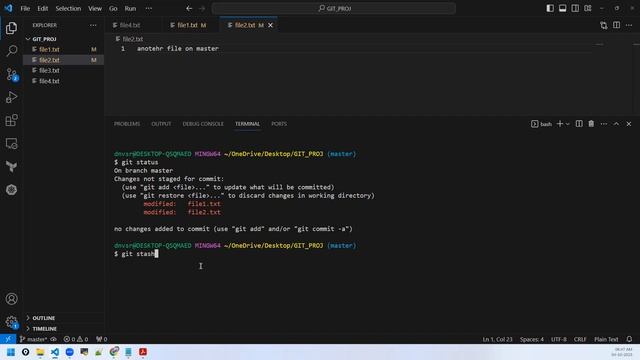Switch to the Problems panel tab
This screenshot has height=360, width=640.
click(x=127, y=124)
